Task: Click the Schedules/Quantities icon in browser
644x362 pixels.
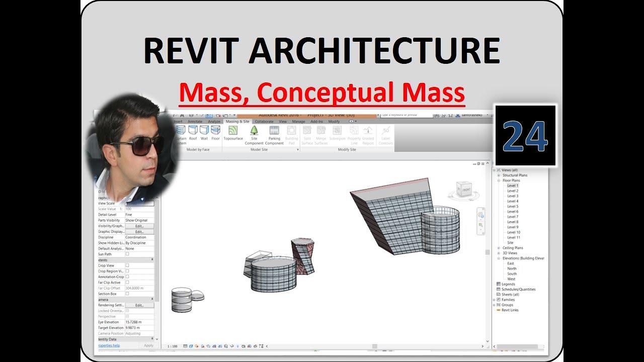Action: coord(499,289)
